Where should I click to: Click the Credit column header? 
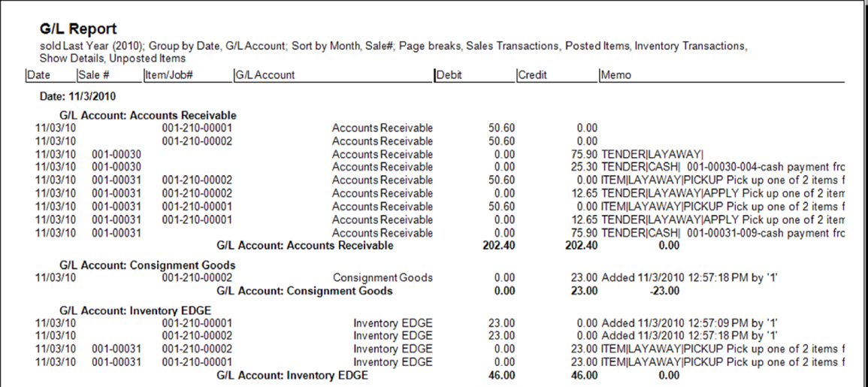[x=533, y=75]
